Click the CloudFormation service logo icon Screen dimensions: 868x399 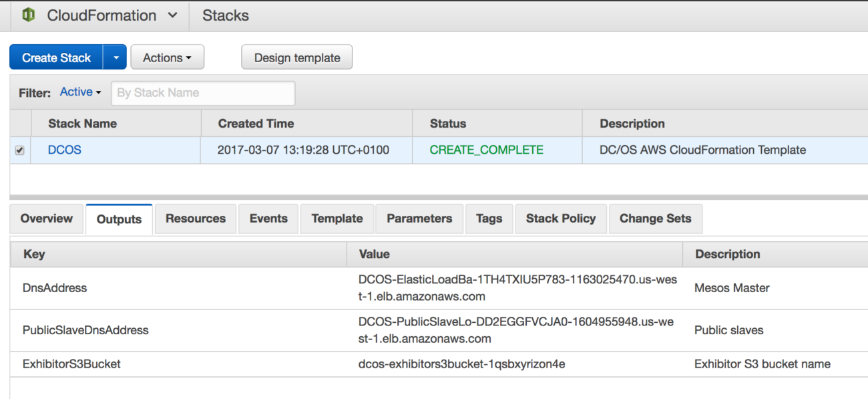(28, 15)
